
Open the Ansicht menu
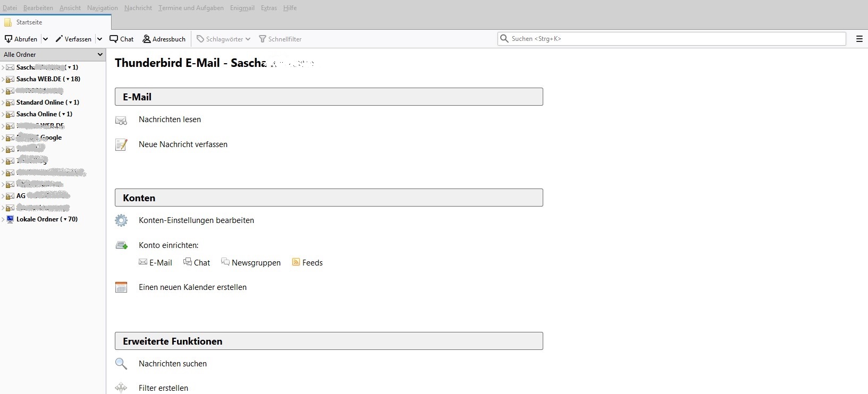point(70,8)
